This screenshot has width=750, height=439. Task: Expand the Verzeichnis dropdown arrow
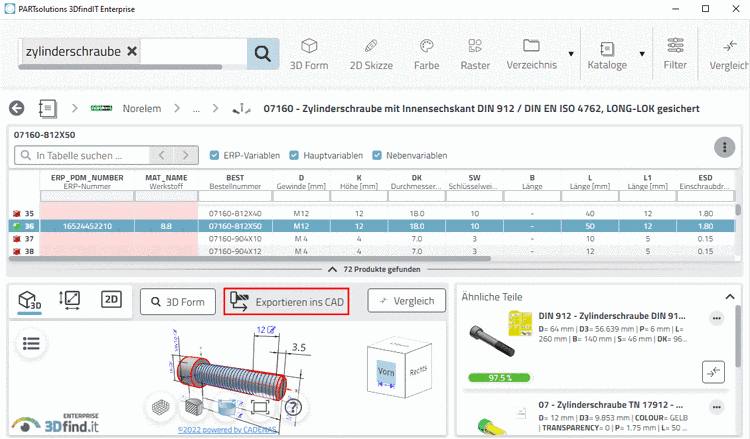pyautogui.click(x=571, y=54)
